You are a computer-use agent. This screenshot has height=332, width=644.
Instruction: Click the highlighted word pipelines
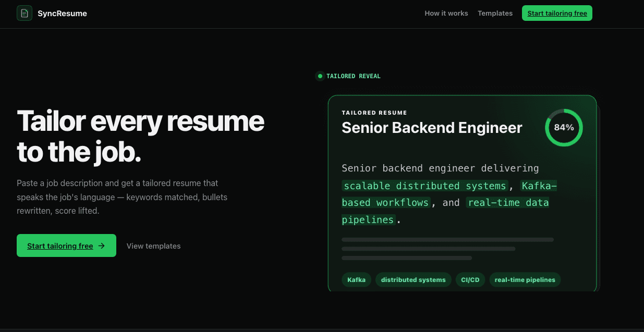[369, 220]
